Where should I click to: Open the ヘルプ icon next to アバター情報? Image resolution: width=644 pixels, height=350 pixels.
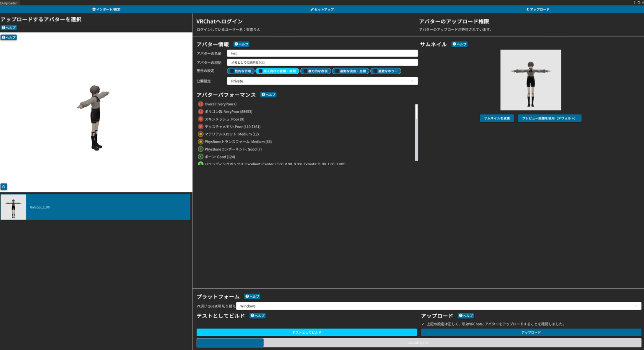pyautogui.click(x=241, y=44)
